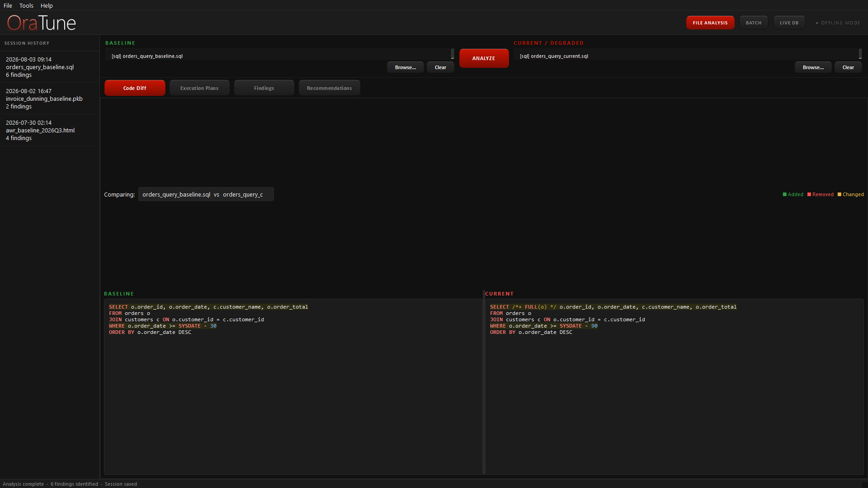Click the 'Analysis complete' status text
The width and height of the screenshot is (868, 488).
coord(23,484)
